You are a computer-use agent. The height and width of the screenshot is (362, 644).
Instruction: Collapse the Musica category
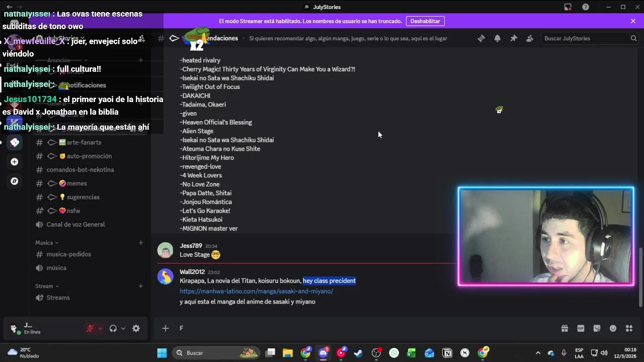coord(47,243)
